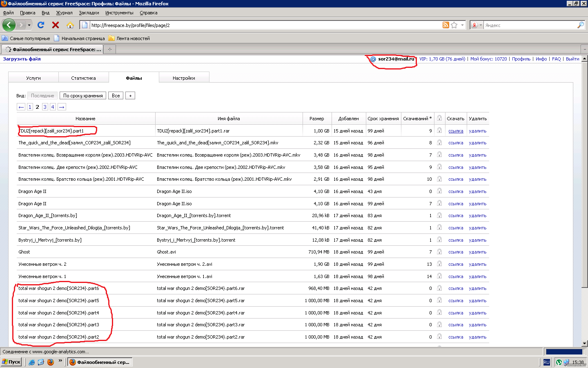Switch to the Настройки tab
The width and height of the screenshot is (588, 368).
click(184, 78)
